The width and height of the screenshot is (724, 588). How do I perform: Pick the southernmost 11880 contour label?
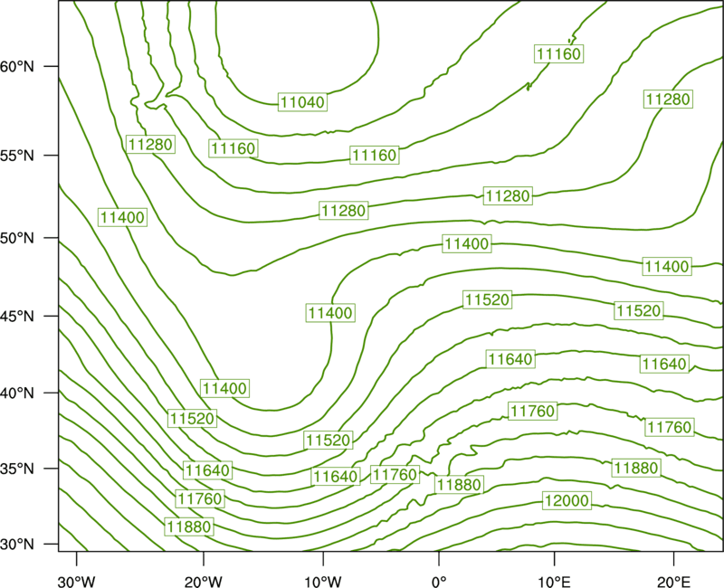(189, 526)
